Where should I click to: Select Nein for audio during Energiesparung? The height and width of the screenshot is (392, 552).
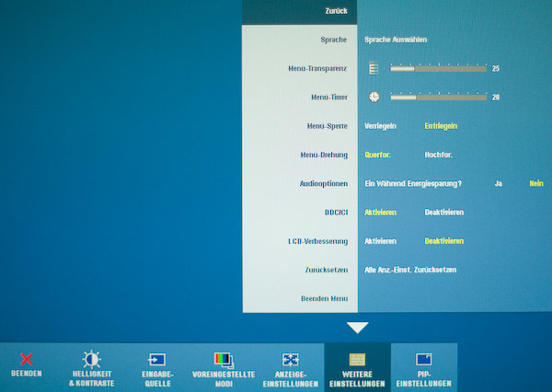point(536,183)
